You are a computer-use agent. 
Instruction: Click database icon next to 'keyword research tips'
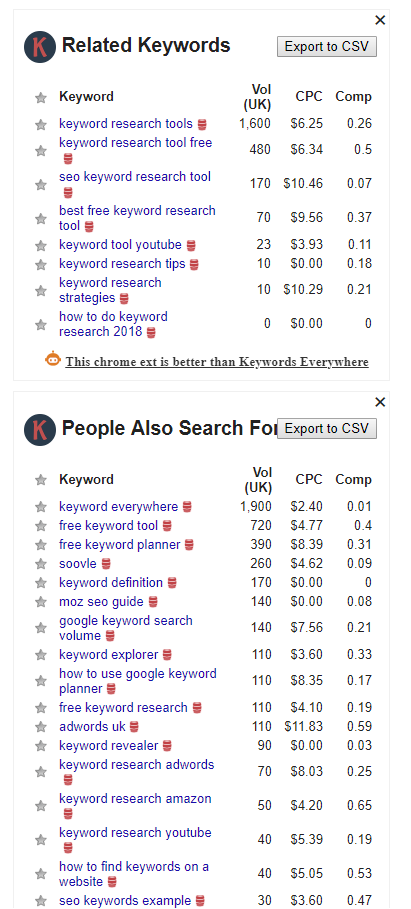point(194,264)
